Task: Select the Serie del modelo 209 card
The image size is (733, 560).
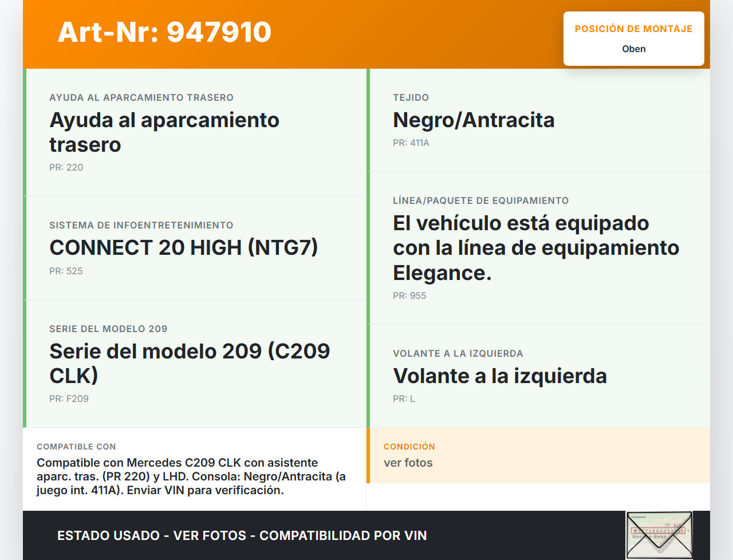Action: [195, 363]
